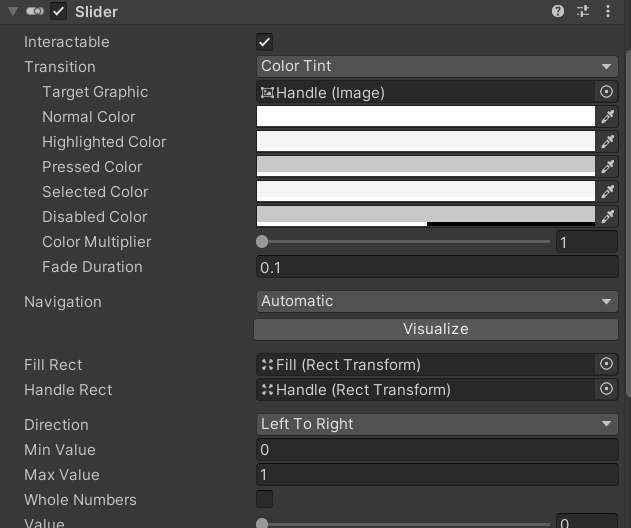Open the Highlighted Color swatch
Image resolution: width=631 pixels, height=528 pixels.
pos(426,141)
